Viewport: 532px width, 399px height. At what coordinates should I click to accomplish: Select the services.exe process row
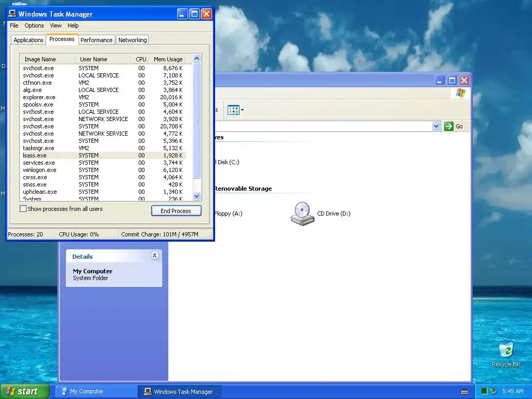click(103, 163)
